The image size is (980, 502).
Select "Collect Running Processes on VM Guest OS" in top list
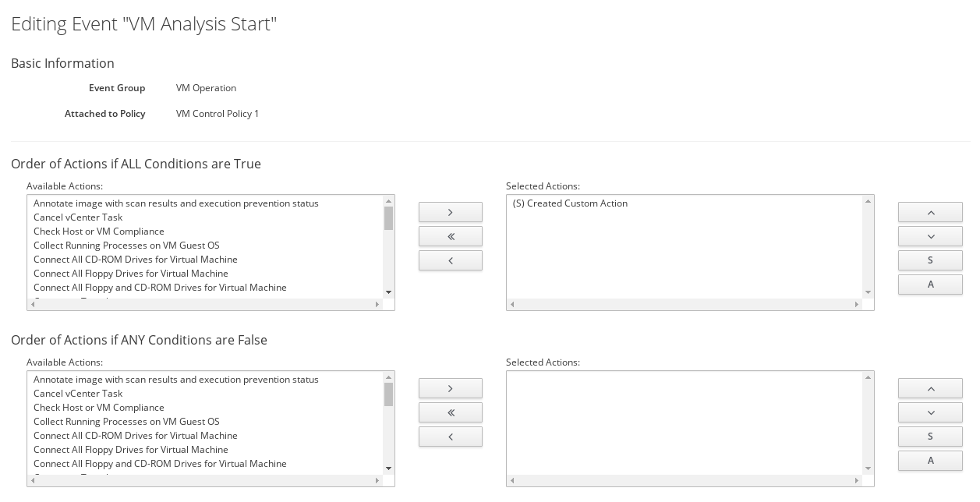click(x=126, y=246)
